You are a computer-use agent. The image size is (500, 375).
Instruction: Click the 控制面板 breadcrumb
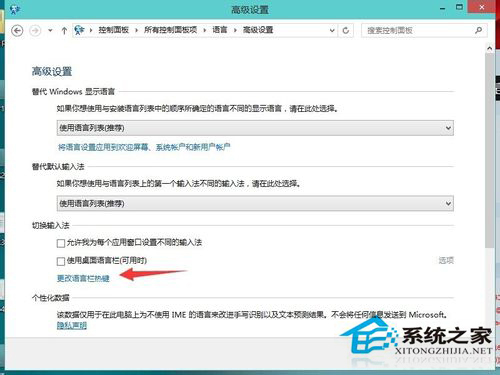(113, 30)
